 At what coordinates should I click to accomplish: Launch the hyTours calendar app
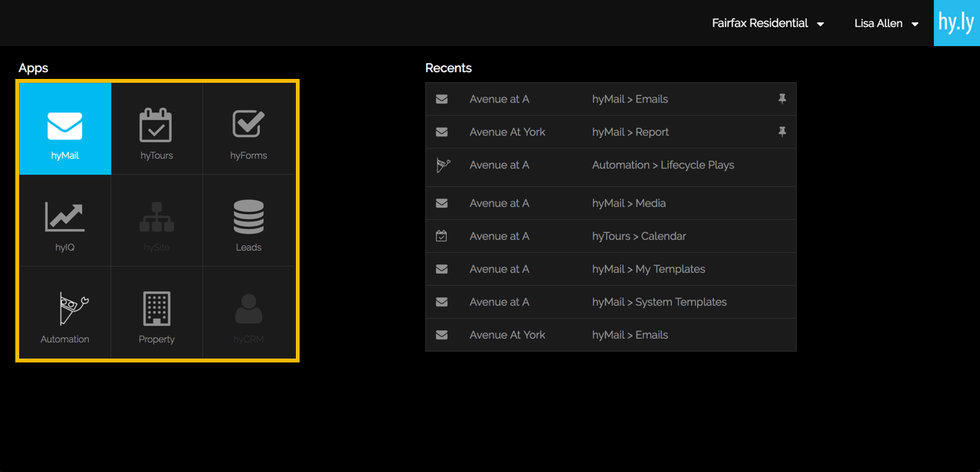coord(157,129)
